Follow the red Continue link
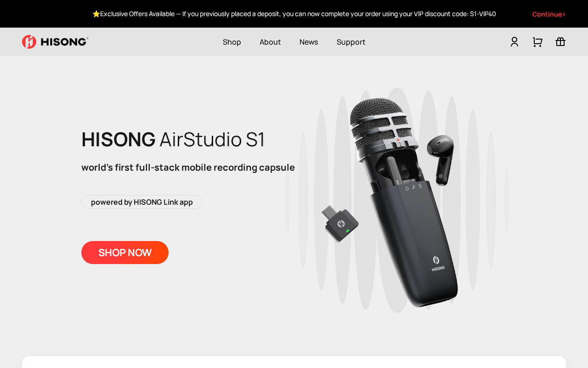 click(548, 14)
